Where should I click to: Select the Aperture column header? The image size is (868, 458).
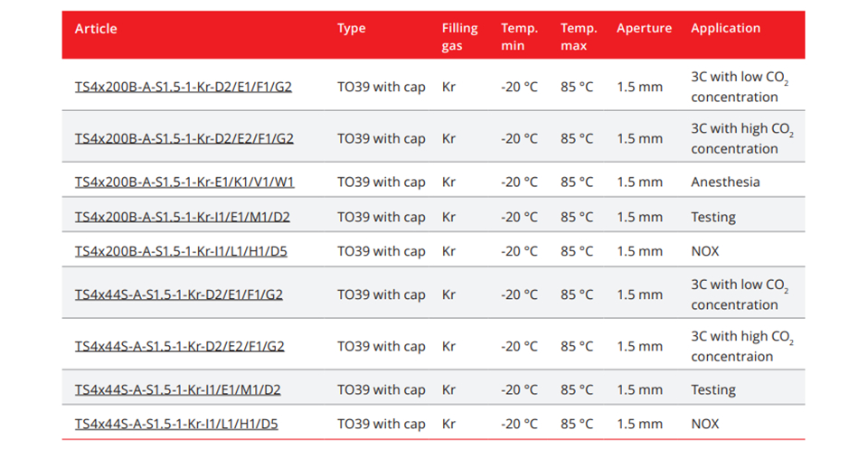tap(644, 29)
